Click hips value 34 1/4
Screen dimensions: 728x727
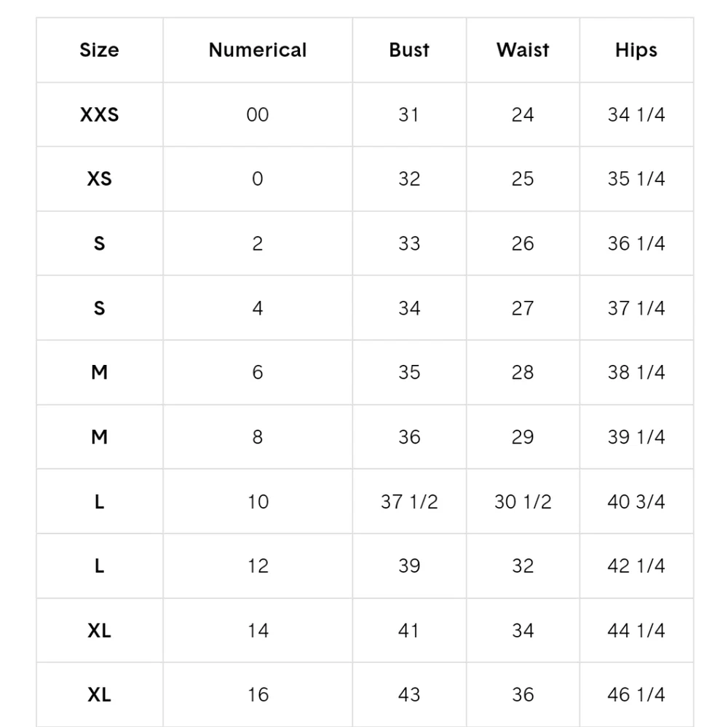point(636,115)
